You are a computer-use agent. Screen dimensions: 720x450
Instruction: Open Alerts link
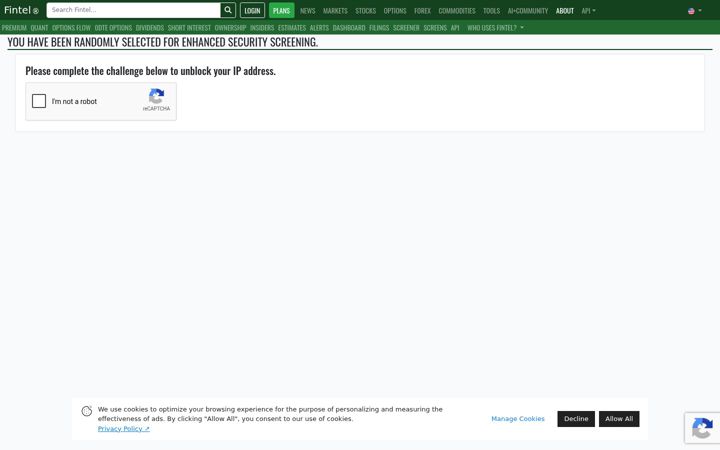point(319,28)
